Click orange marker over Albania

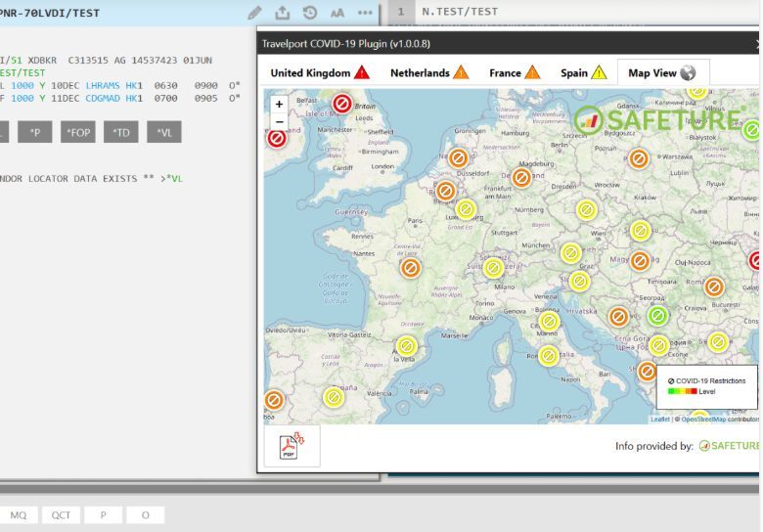(x=647, y=372)
